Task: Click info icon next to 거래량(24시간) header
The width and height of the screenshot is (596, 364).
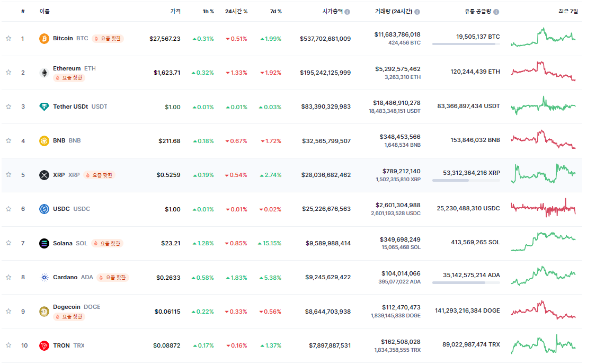Action: 417,12
